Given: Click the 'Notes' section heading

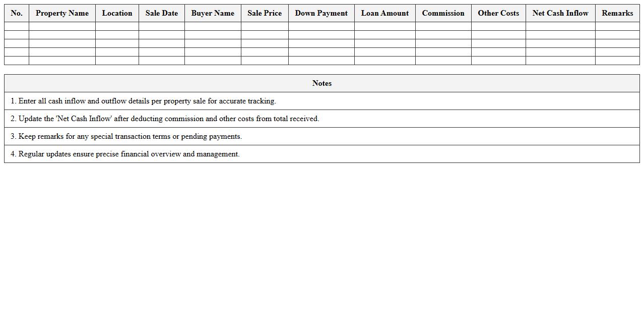Looking at the screenshot, I should coord(322,83).
